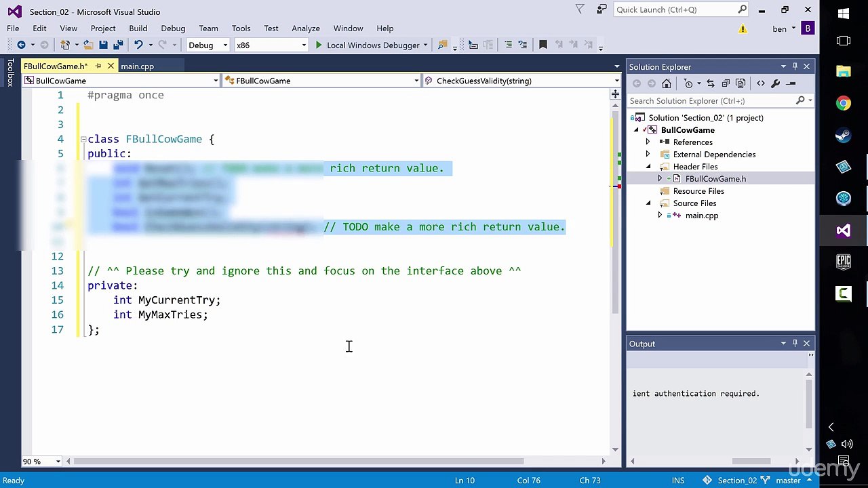
Task: Collapse the FBullCowGame class code block
Action: pyautogui.click(x=83, y=139)
